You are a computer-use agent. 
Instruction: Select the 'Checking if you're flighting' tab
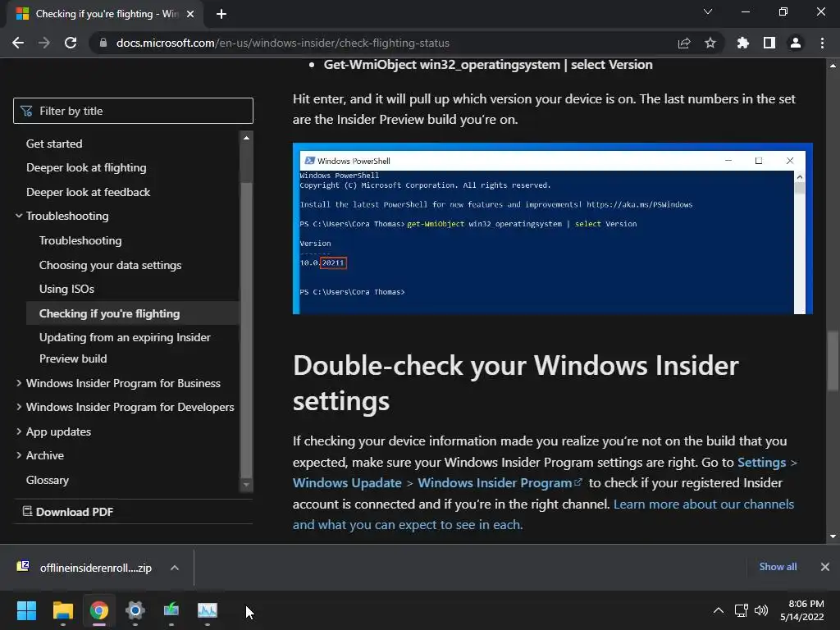pyautogui.click(x=105, y=14)
